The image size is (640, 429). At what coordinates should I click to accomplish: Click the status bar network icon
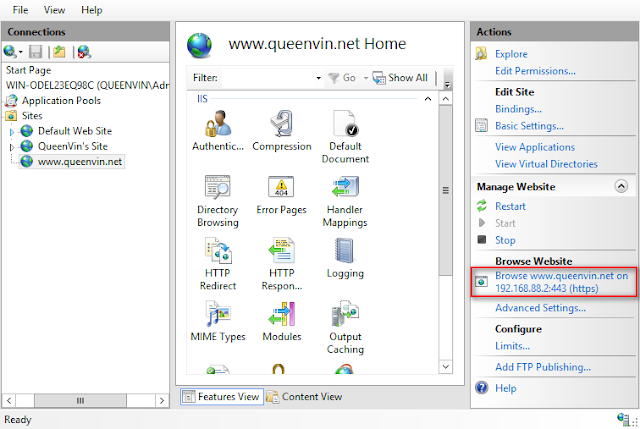(623, 418)
